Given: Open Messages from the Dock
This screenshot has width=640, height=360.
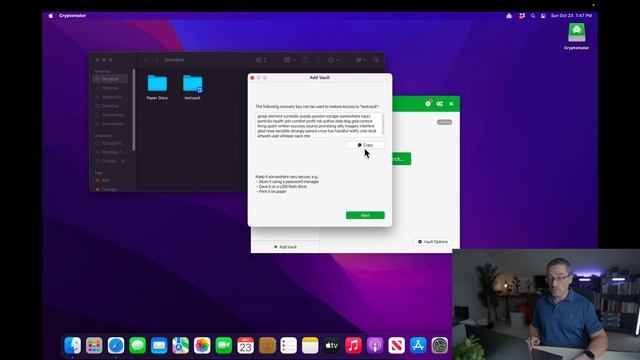Looking at the screenshot, I should pyautogui.click(x=138, y=346).
